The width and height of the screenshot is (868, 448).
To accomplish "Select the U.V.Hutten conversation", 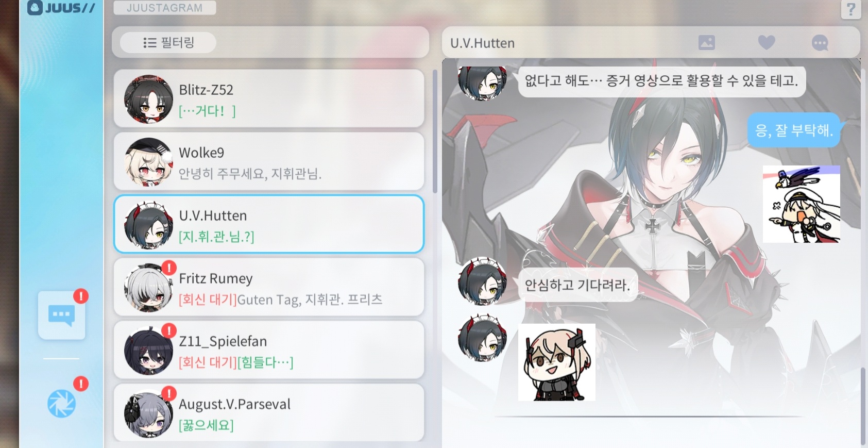I will (269, 224).
